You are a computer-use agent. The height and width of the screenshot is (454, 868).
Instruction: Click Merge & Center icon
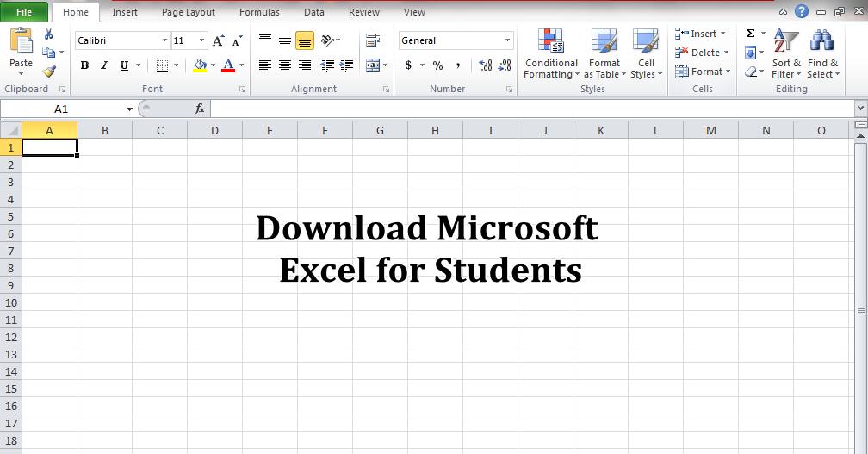(373, 65)
